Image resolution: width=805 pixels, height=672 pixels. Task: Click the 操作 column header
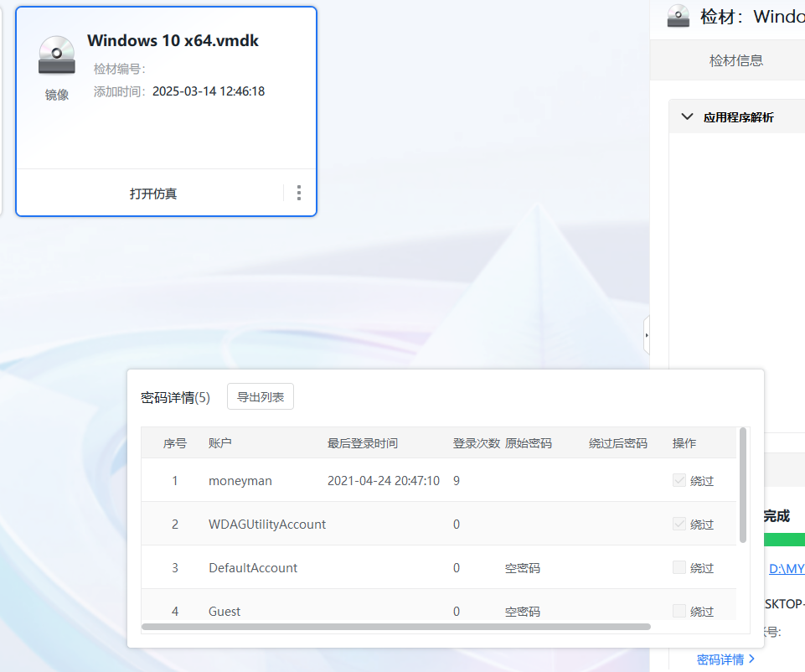684,443
